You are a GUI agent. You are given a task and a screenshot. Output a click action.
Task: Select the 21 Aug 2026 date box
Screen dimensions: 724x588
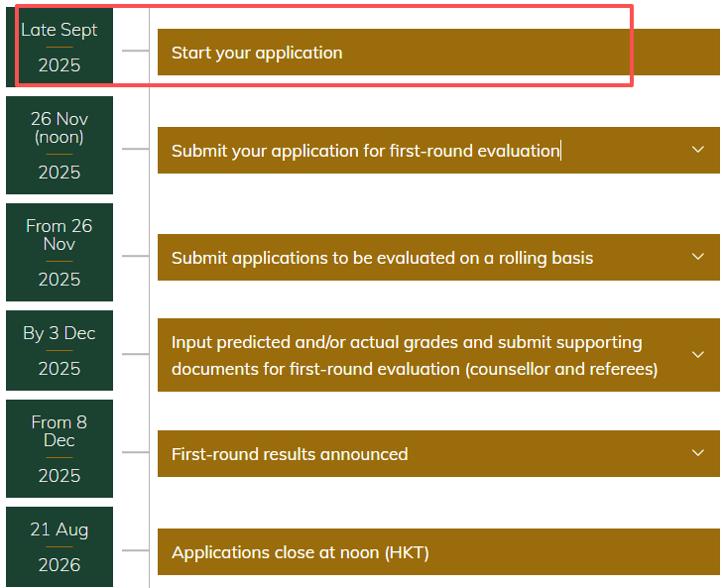[60, 546]
